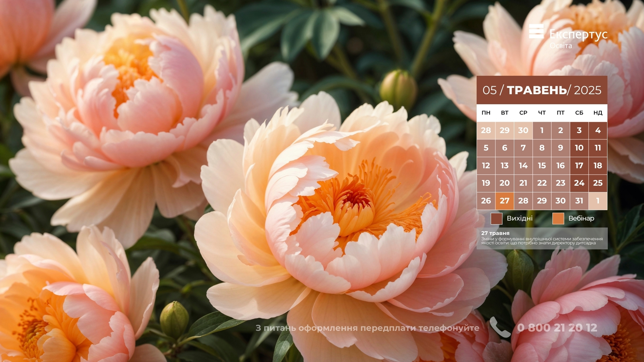The image size is (644, 362).
Task: Click May 30 in the last calendar row
Action: pos(560,201)
